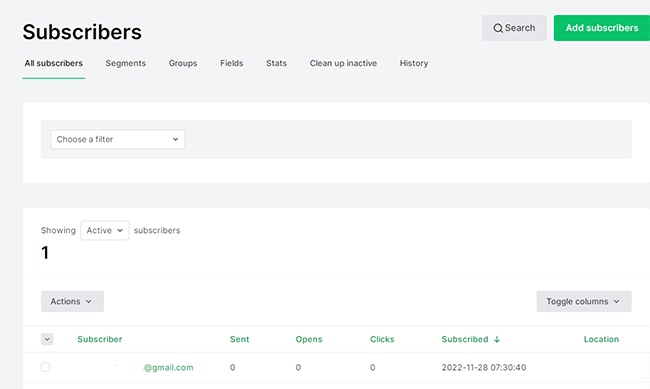
Task: Click the Add subscribers button
Action: [601, 28]
